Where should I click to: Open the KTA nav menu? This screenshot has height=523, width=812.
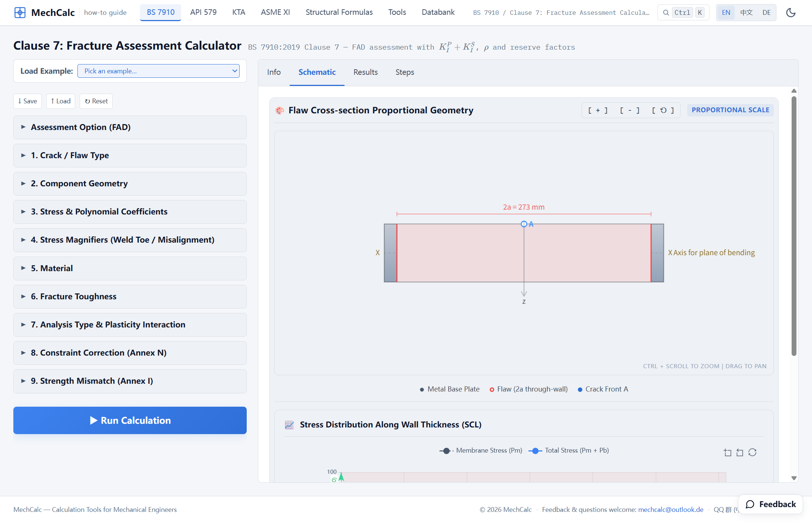click(239, 12)
